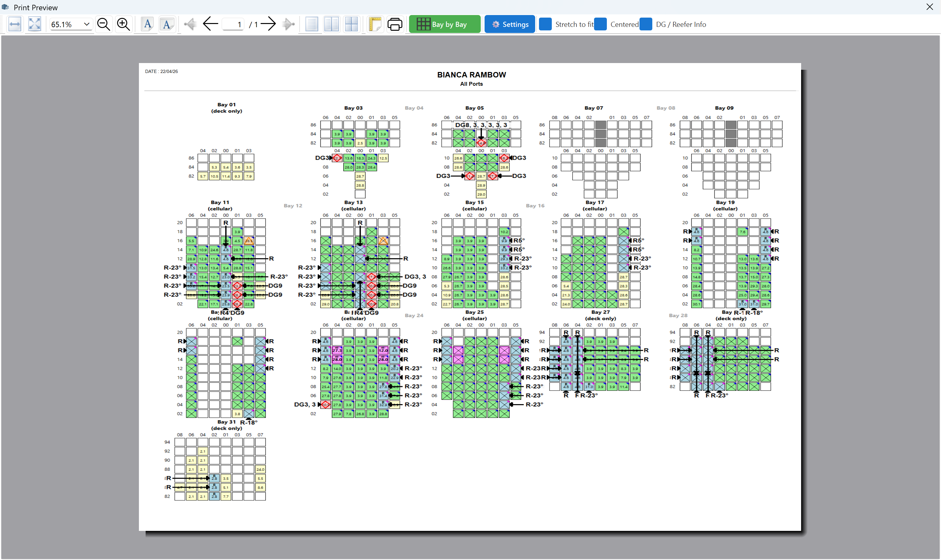Toggle the DG / Reefer Info checkbox

coord(646,24)
